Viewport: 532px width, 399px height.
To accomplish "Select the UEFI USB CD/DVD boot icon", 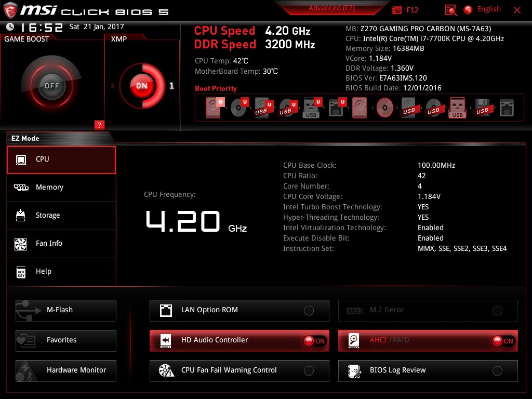I will click(x=288, y=108).
